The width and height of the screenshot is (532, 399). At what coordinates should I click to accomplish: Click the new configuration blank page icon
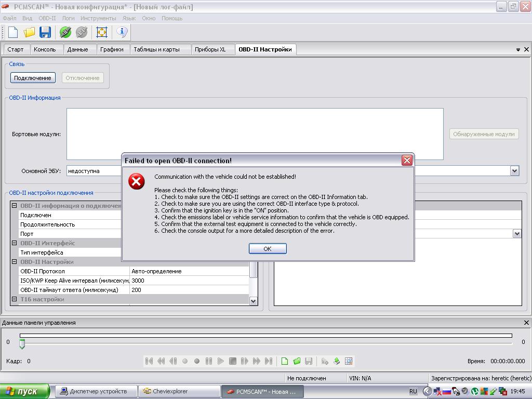click(13, 32)
